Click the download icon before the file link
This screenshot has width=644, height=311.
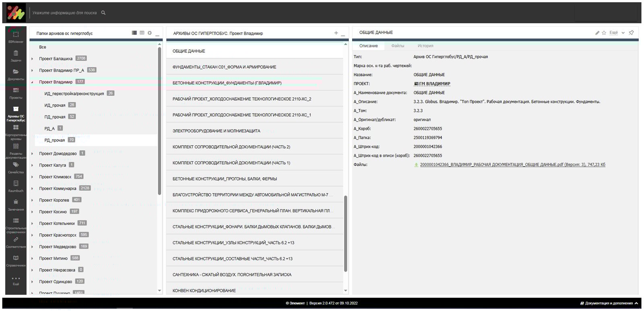(416, 165)
